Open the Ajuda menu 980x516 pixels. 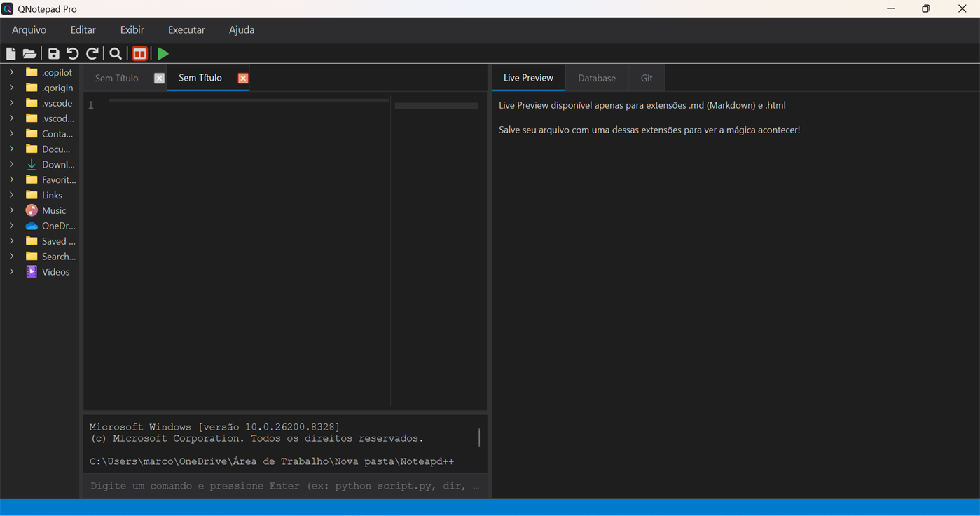point(242,30)
